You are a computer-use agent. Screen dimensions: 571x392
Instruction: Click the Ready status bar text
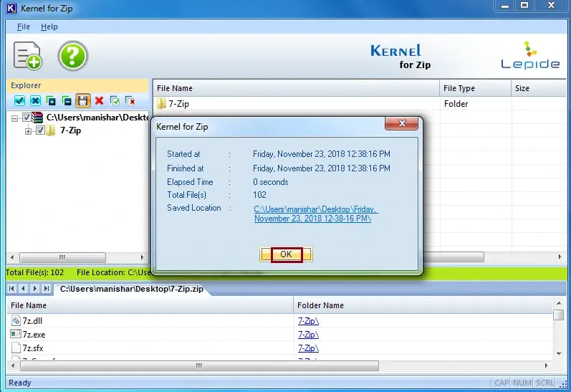19,383
